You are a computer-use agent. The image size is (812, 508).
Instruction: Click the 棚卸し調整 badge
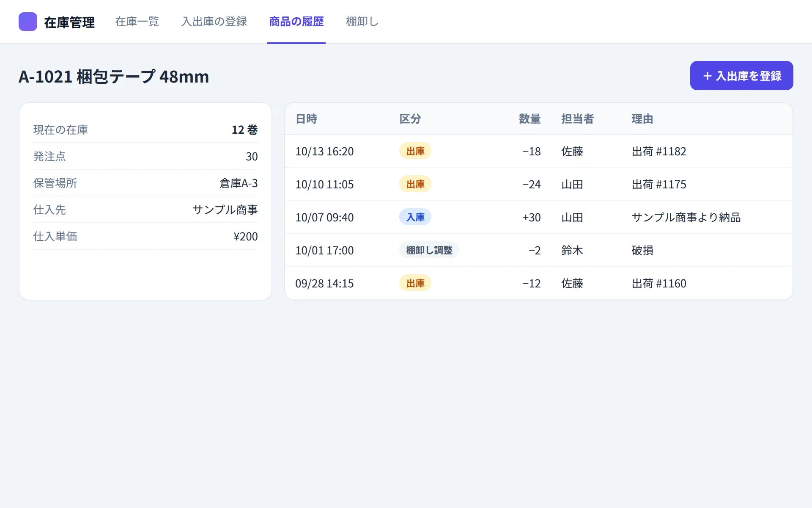[429, 250]
